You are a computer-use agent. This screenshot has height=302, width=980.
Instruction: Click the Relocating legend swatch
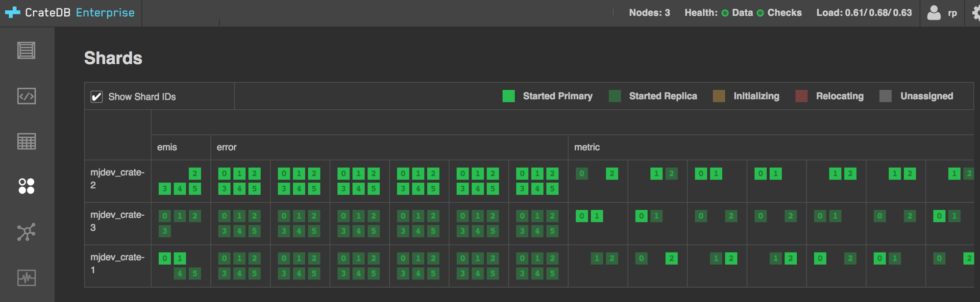[x=801, y=96]
